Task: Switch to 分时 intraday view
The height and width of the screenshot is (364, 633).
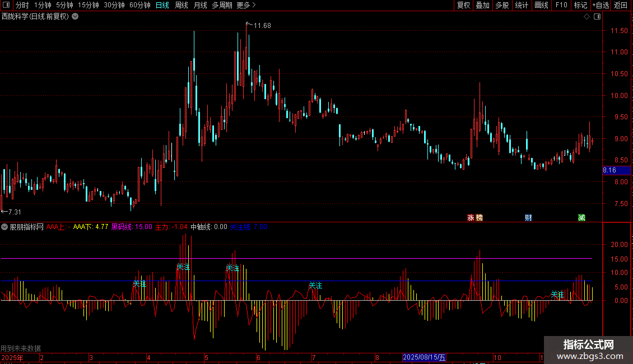Action: coord(22,5)
